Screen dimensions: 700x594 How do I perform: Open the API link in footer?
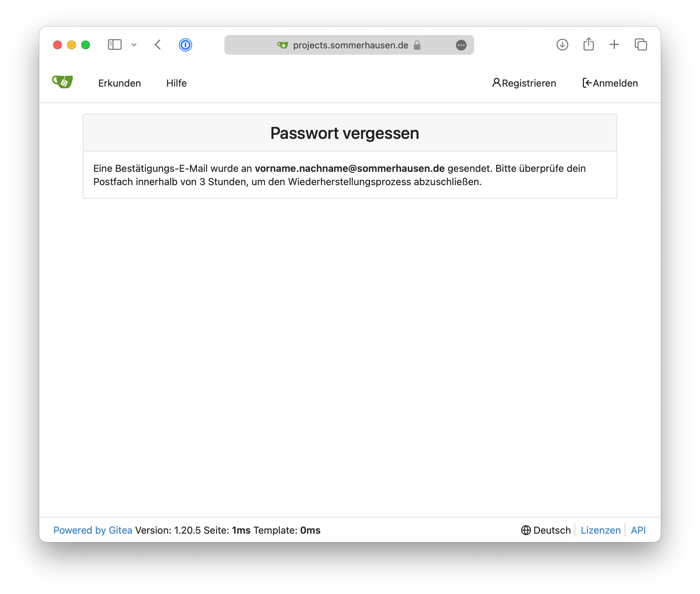tap(638, 530)
